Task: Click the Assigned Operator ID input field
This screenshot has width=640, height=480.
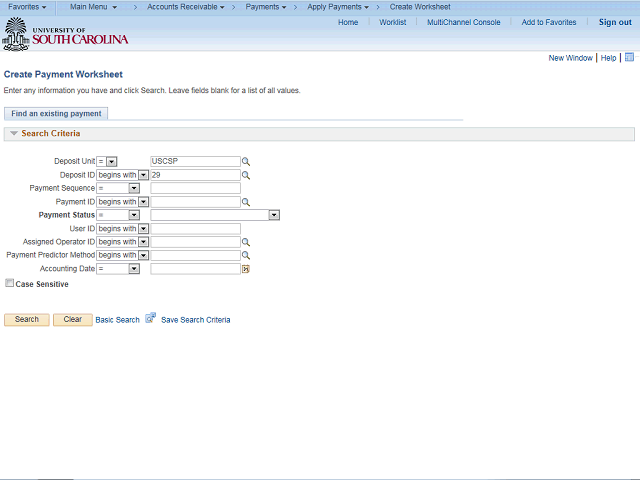Action: [x=196, y=242]
